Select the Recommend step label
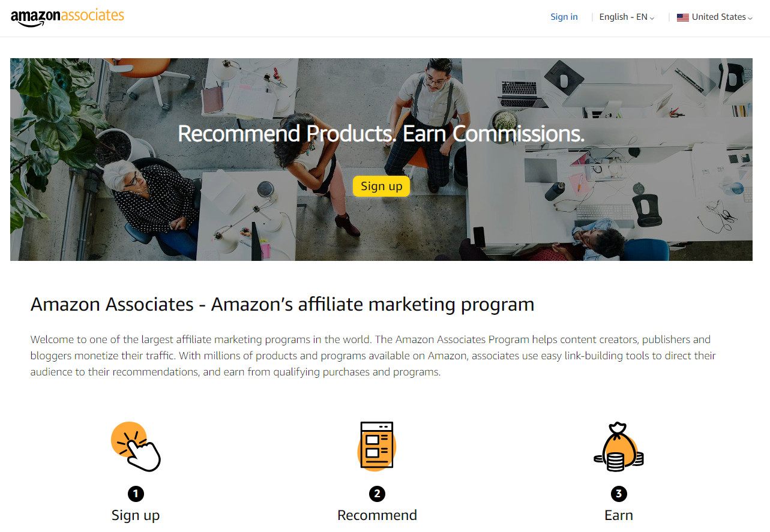The width and height of the screenshot is (770, 532). 377,515
